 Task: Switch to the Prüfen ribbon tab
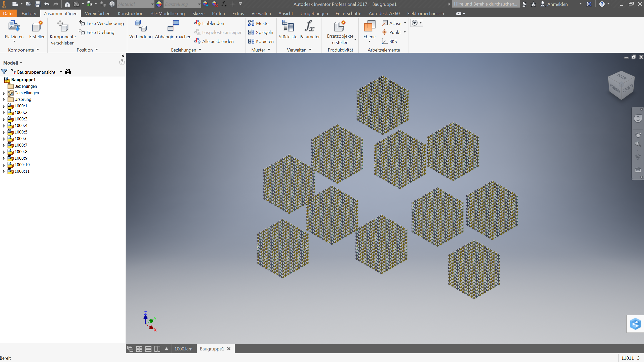218,13
